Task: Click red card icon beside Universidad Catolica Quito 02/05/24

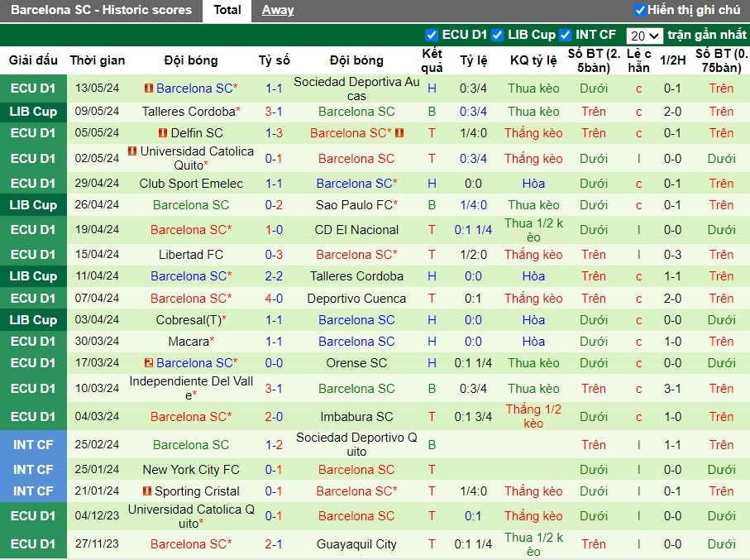Action: [132, 151]
